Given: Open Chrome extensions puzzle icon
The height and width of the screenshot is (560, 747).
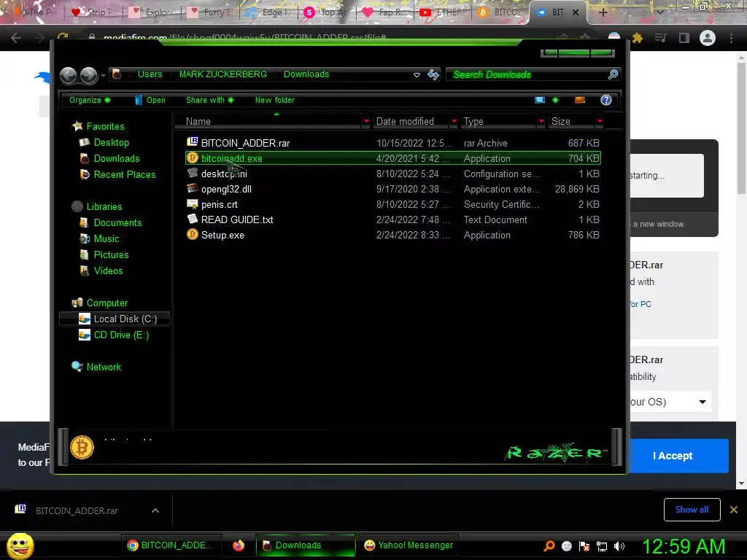Looking at the screenshot, I should pyautogui.click(x=638, y=38).
